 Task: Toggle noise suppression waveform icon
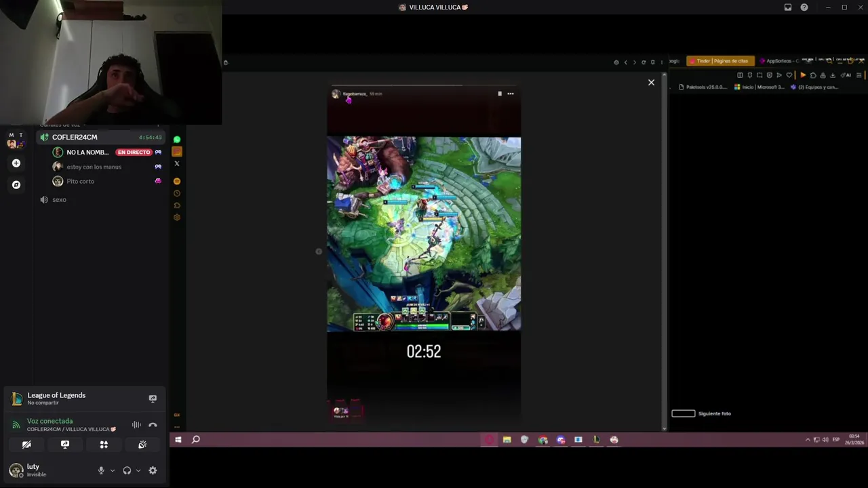click(136, 425)
